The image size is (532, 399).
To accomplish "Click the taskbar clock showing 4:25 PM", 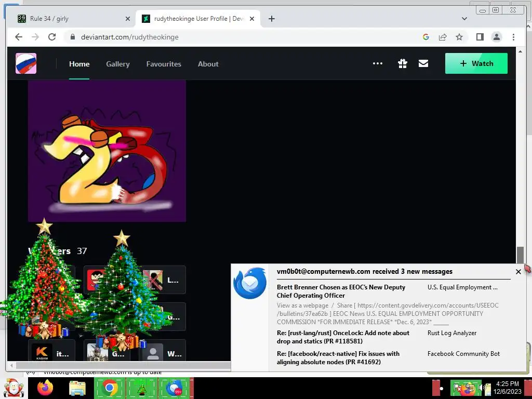I will pyautogui.click(x=507, y=388).
